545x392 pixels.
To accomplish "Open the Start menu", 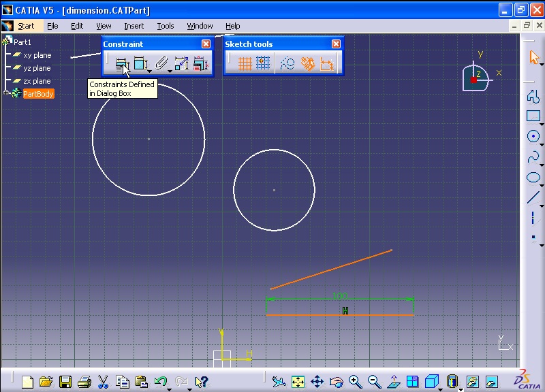I will (x=26, y=26).
